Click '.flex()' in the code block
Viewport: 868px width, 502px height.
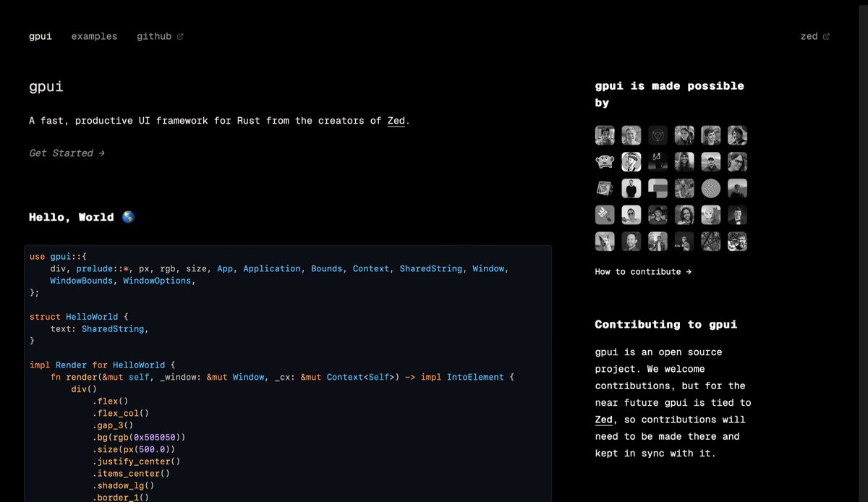110,401
